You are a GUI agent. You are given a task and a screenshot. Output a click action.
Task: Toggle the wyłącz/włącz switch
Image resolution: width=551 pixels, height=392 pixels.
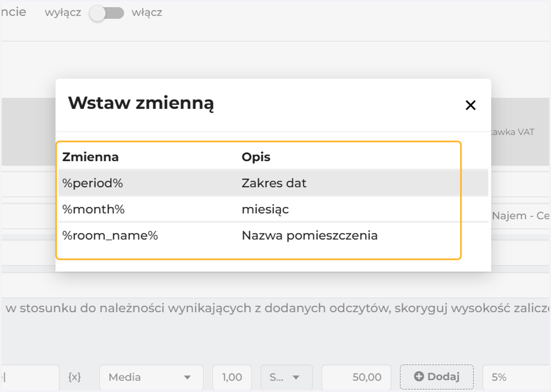pyautogui.click(x=107, y=13)
